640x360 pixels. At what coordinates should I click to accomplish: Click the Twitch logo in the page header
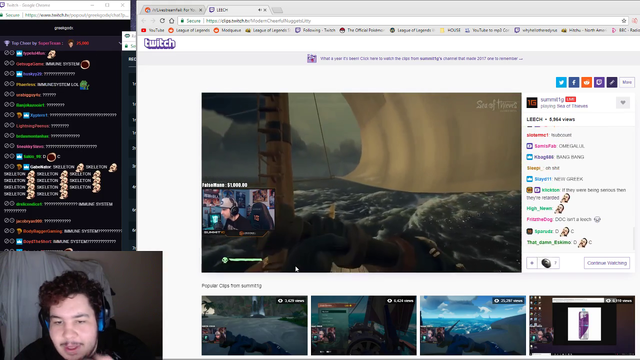click(160, 43)
